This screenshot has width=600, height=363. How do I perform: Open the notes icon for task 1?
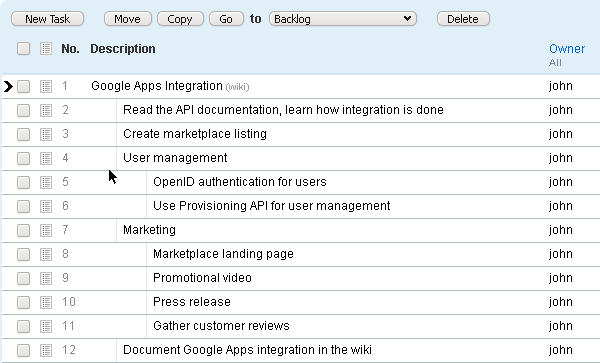coord(46,86)
